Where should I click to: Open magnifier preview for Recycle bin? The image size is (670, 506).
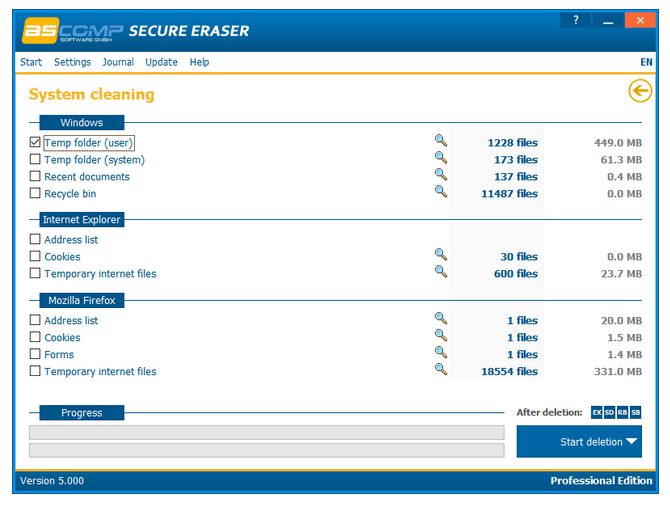441,191
